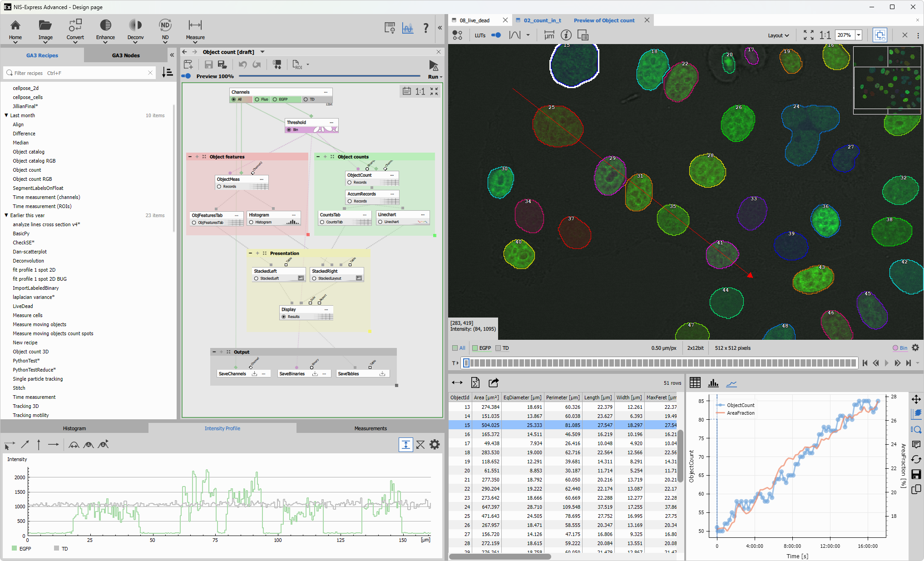
Task: Select LiveDead recipe in the list
Action: [x=23, y=306]
